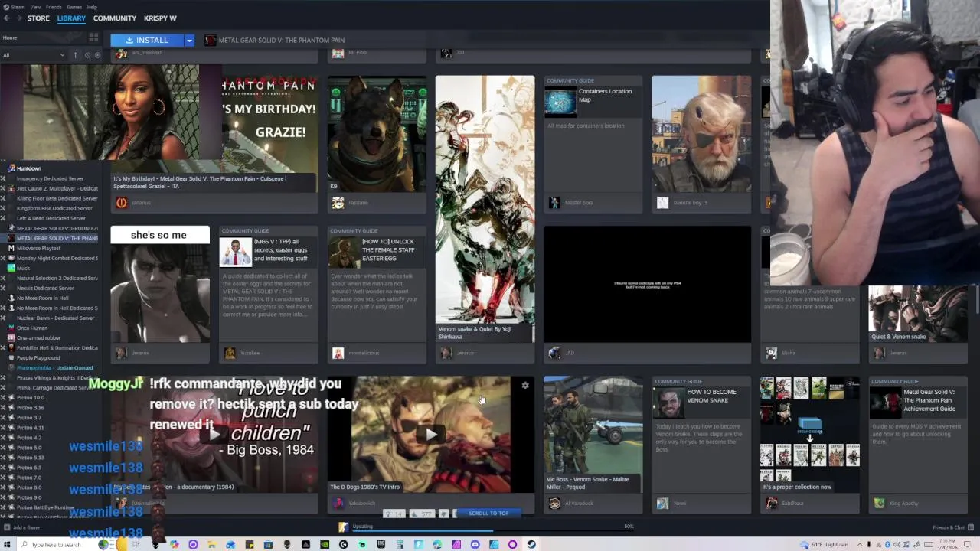This screenshot has width=980, height=551.
Task: Click the sort ascending arrow icon
Action: [75, 55]
